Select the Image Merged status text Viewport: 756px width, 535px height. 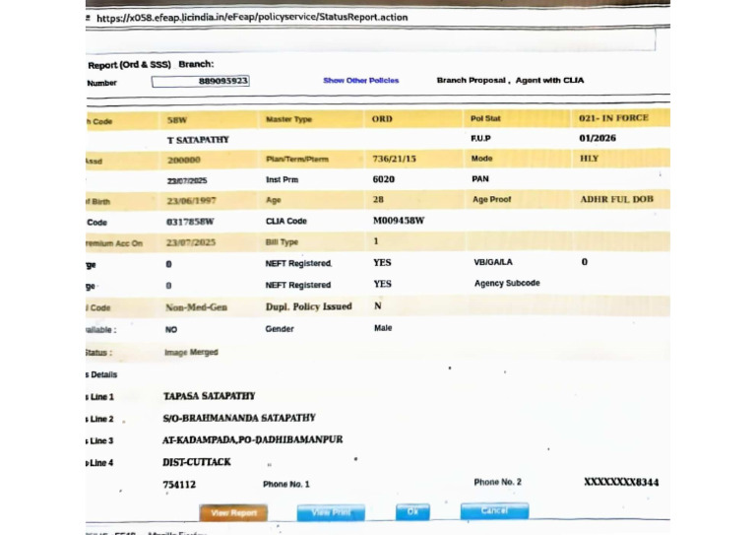(x=191, y=352)
